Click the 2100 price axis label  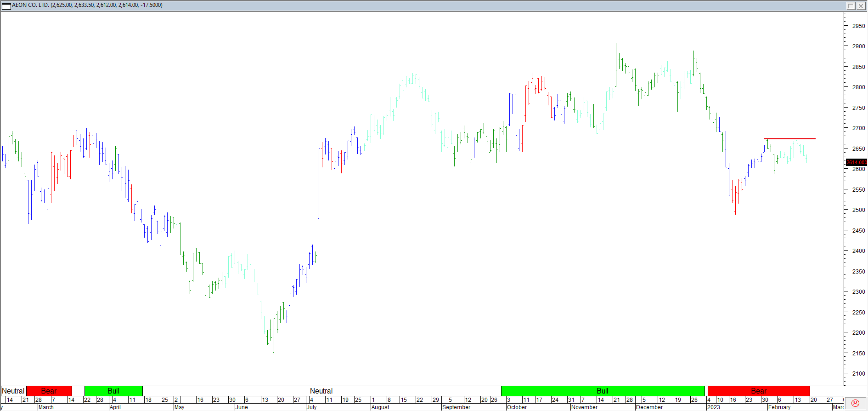tap(858, 374)
